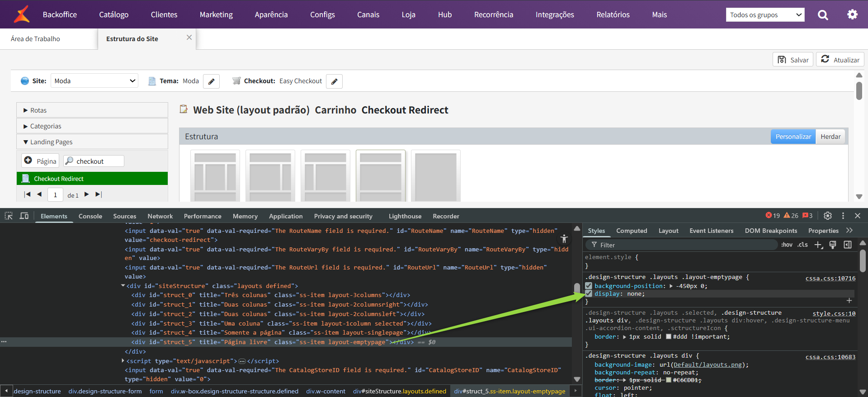Collapse the siteStructure div node
Image resolution: width=868 pixels, height=397 pixels.
tap(123, 286)
